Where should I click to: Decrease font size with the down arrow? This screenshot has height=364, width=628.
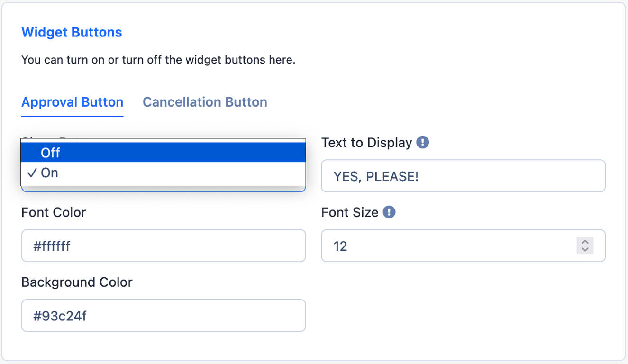pyautogui.click(x=585, y=249)
